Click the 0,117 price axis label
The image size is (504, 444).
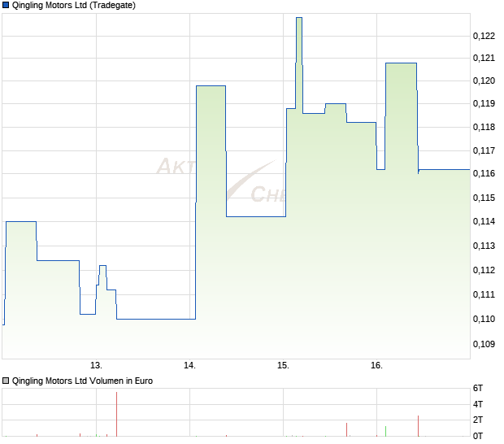pyautogui.click(x=484, y=150)
